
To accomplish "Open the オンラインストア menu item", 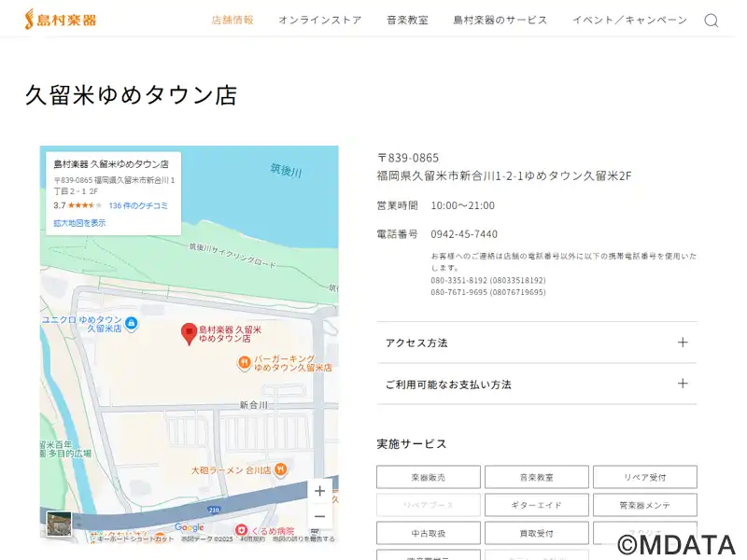I will coord(319,20).
